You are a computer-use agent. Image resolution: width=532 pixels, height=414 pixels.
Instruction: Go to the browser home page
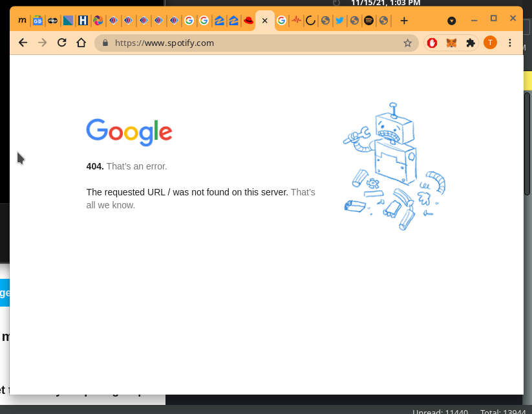[81, 43]
